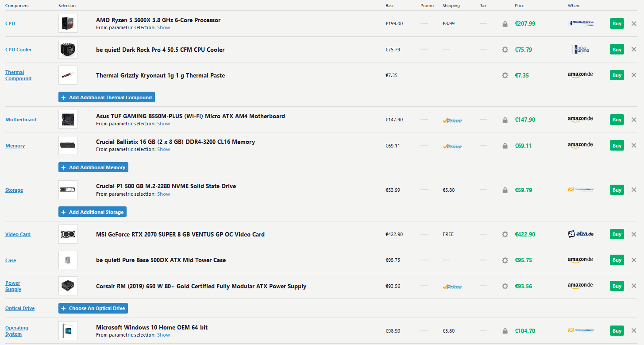Remove the Dark Rock Pro 4 cooler

[x=634, y=50]
